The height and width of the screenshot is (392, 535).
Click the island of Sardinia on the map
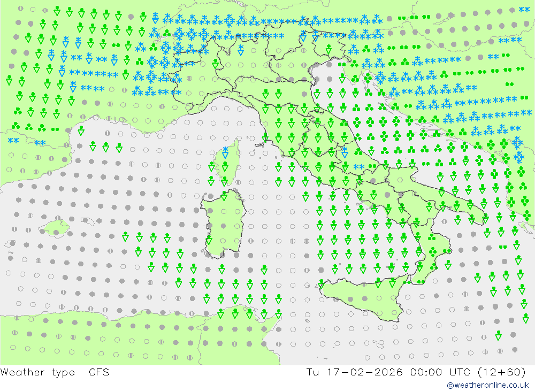tap(223, 225)
